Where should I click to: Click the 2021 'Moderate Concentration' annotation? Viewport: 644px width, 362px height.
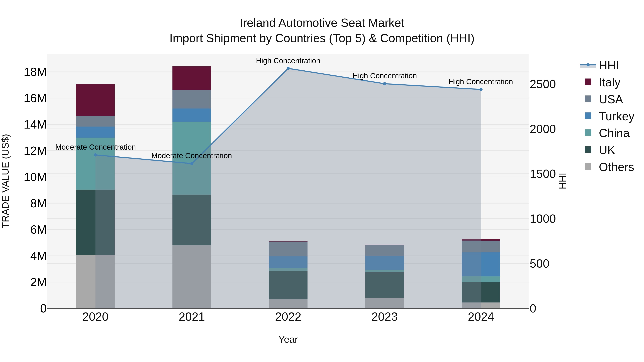191,156
